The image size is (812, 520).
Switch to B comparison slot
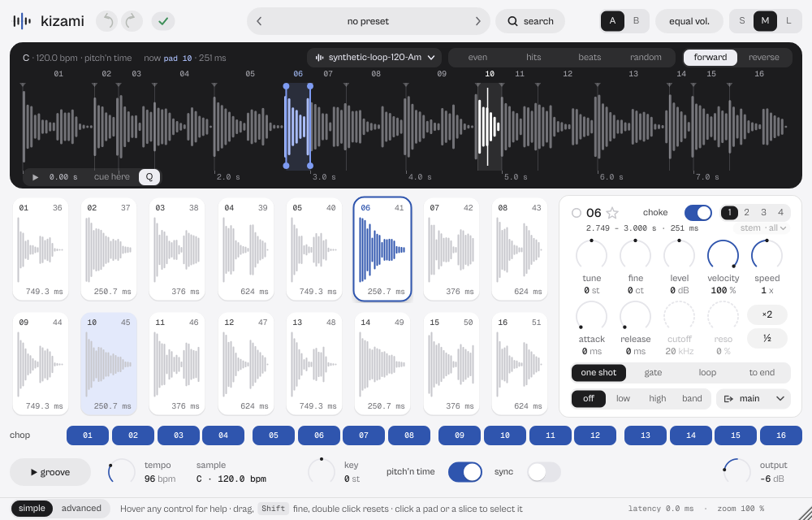[x=636, y=21]
